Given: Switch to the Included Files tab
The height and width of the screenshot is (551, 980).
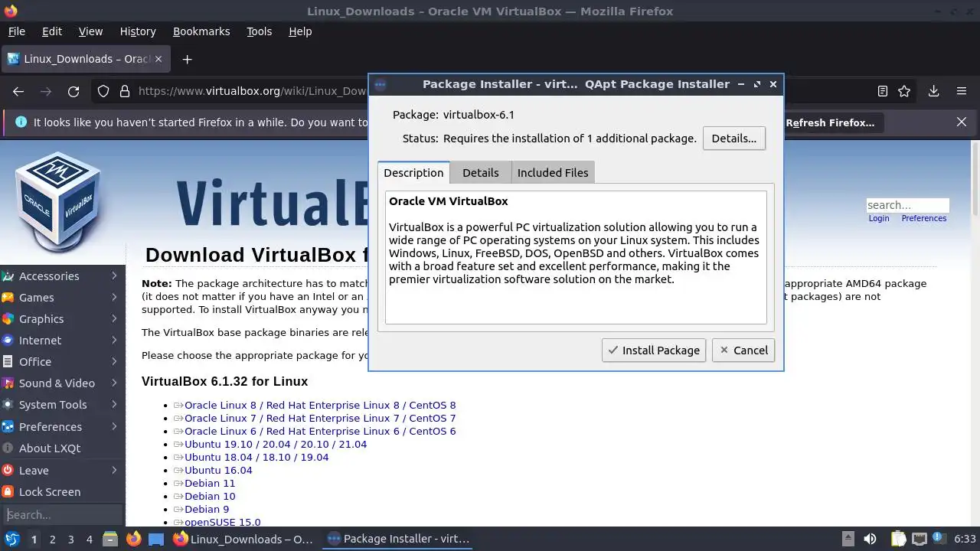Looking at the screenshot, I should click(x=553, y=173).
